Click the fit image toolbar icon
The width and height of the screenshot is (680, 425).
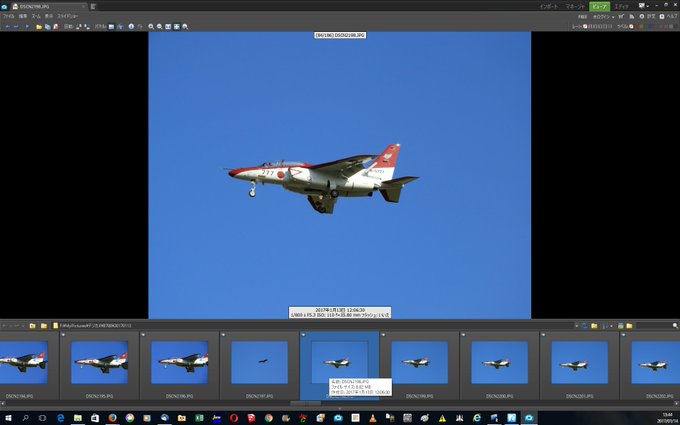click(168, 27)
